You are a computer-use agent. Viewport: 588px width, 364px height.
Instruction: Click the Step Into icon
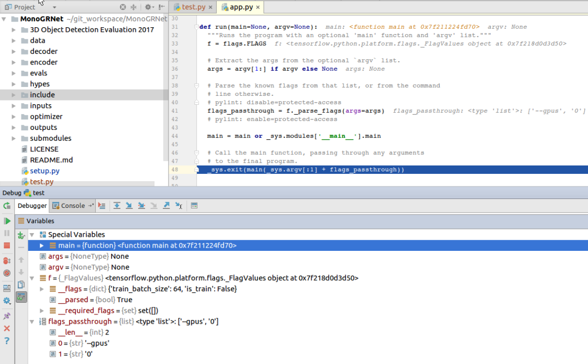(x=129, y=206)
